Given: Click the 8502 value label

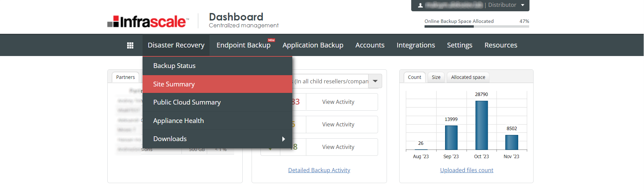Looking at the screenshot, I should pos(512,128).
